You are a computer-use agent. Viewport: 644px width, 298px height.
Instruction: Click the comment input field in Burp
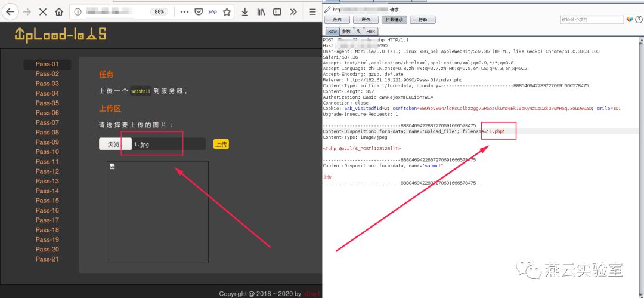tap(592, 20)
